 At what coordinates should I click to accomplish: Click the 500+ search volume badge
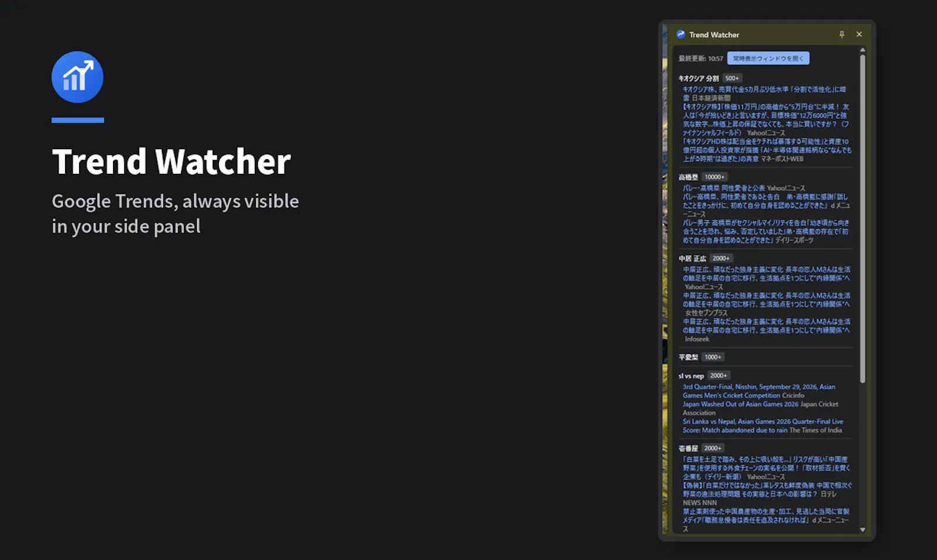coord(732,78)
